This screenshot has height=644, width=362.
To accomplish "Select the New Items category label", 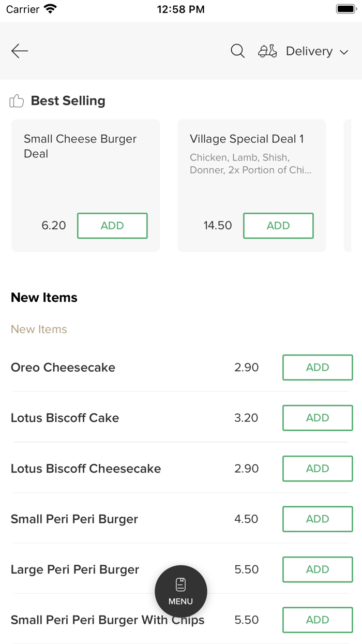I will click(39, 329).
